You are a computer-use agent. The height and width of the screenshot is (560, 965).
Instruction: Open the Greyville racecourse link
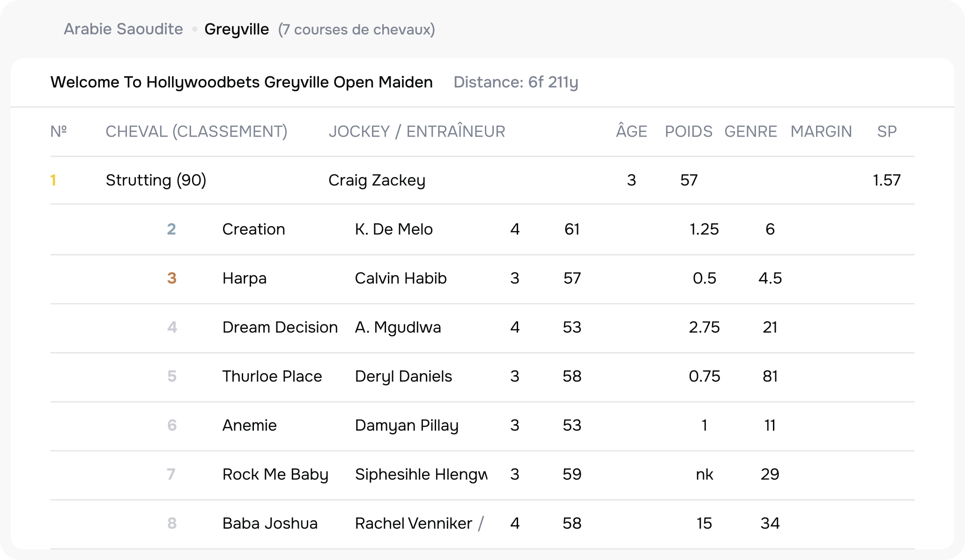[x=237, y=29]
